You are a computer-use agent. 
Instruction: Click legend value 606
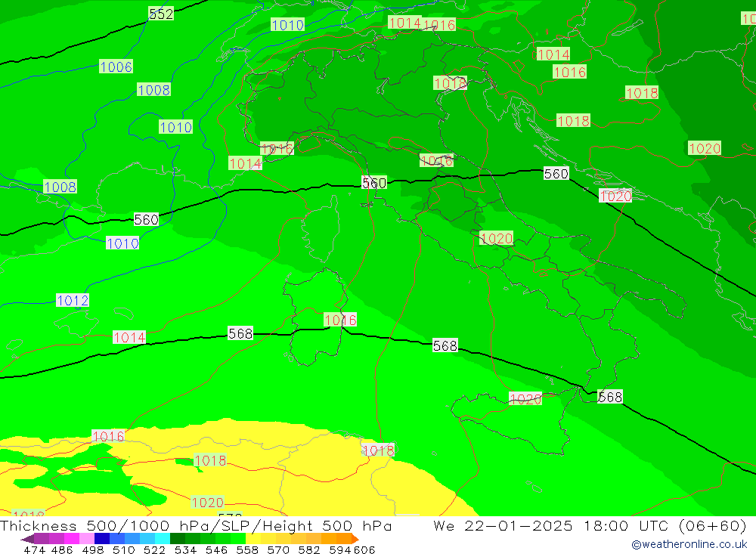click(x=364, y=549)
